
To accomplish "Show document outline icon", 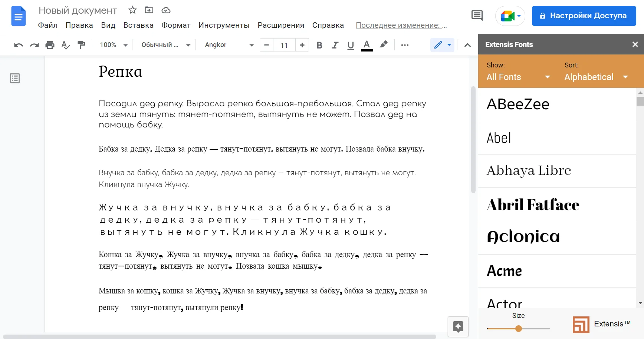I will click(x=15, y=79).
